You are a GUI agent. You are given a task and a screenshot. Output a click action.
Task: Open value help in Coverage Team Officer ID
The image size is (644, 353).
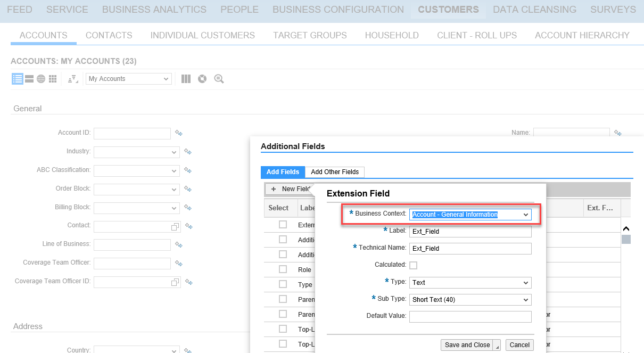(175, 282)
